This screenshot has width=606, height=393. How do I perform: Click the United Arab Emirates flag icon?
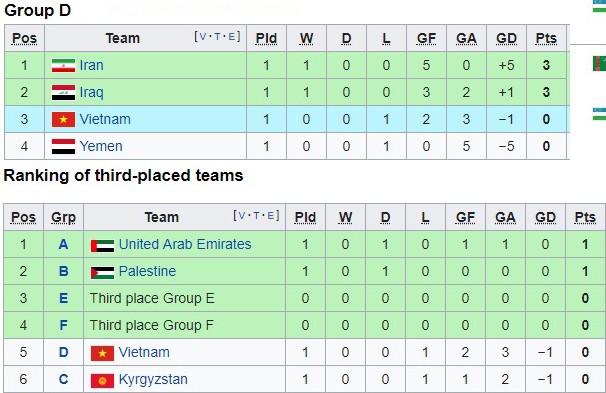(x=102, y=246)
